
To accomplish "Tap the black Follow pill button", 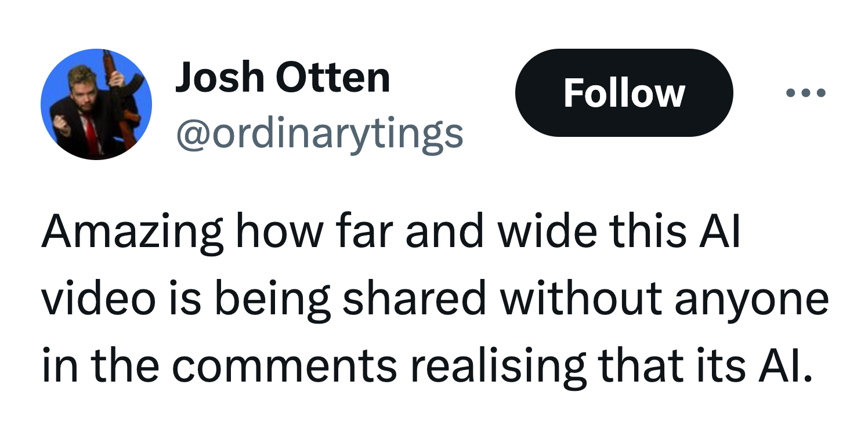I will coord(624,93).
